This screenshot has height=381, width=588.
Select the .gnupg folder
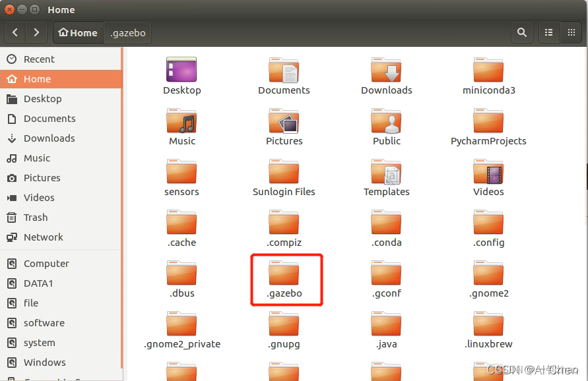tap(284, 330)
